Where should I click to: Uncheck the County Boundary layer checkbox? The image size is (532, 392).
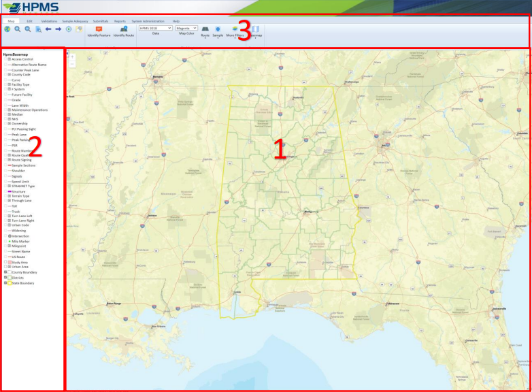coord(5,272)
